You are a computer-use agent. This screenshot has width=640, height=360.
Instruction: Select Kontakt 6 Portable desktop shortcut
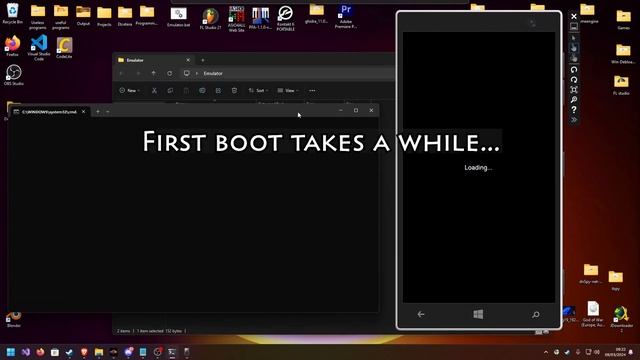pyautogui.click(x=285, y=18)
